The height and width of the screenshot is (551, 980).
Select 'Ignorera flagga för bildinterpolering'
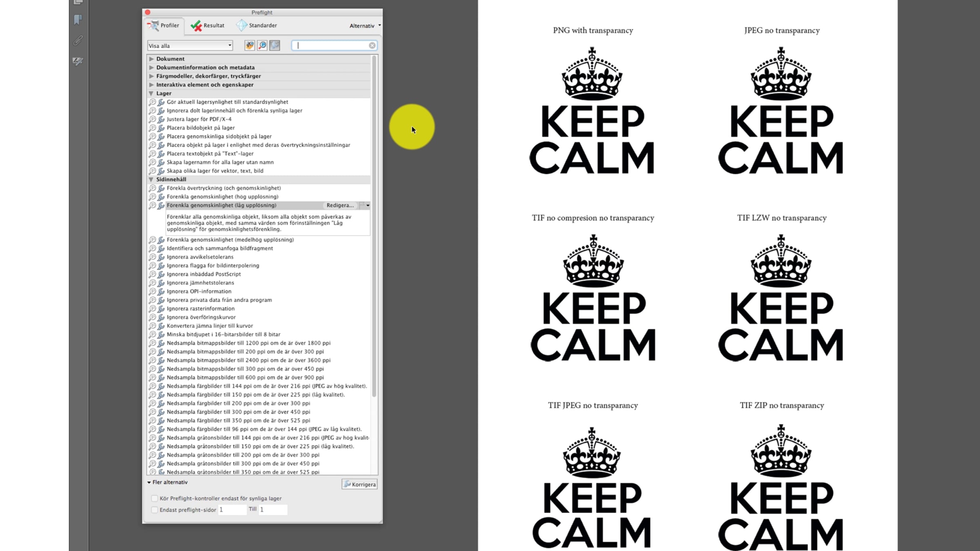(x=213, y=266)
